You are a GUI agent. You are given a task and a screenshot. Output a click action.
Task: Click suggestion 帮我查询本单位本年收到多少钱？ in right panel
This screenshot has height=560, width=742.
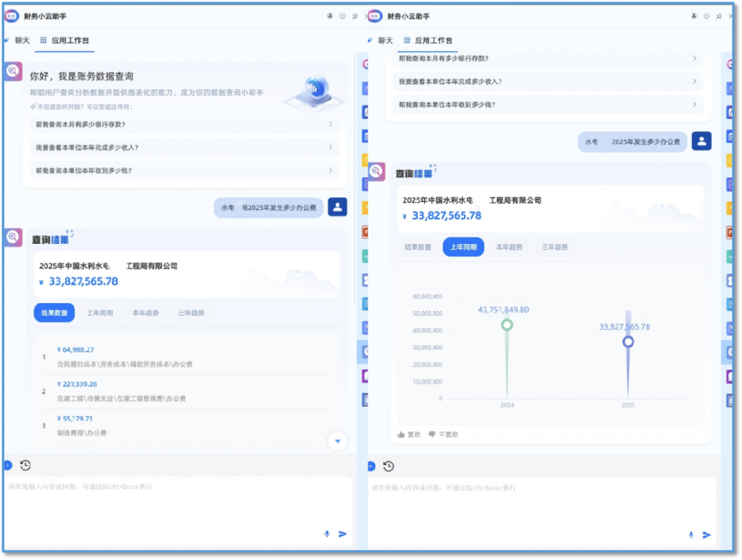[548, 104]
